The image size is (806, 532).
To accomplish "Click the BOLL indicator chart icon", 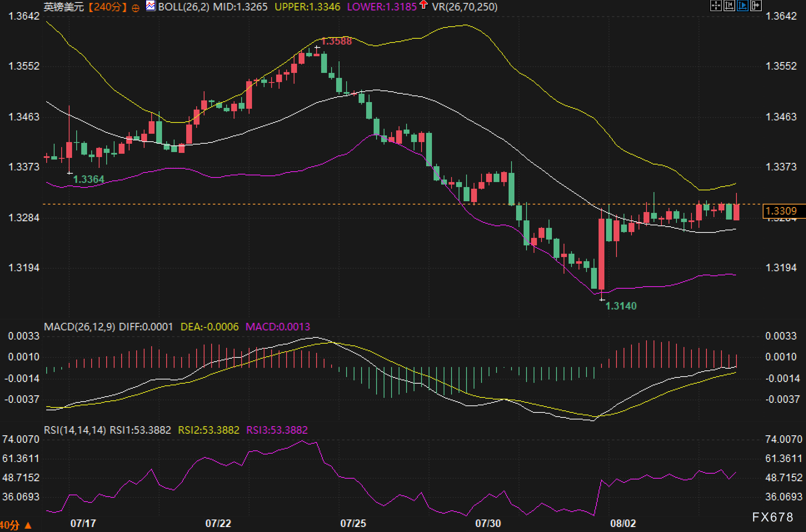I will click(x=151, y=6).
